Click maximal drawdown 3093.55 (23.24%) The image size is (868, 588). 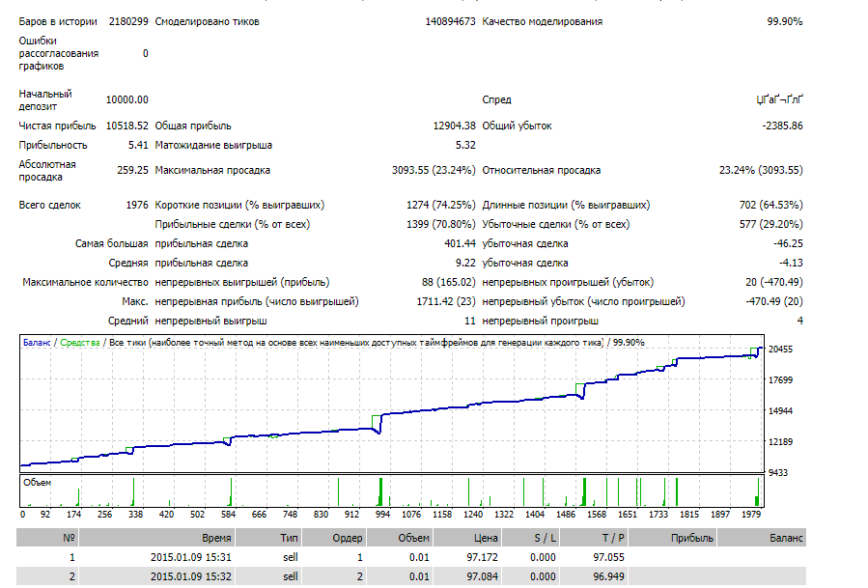click(x=434, y=170)
